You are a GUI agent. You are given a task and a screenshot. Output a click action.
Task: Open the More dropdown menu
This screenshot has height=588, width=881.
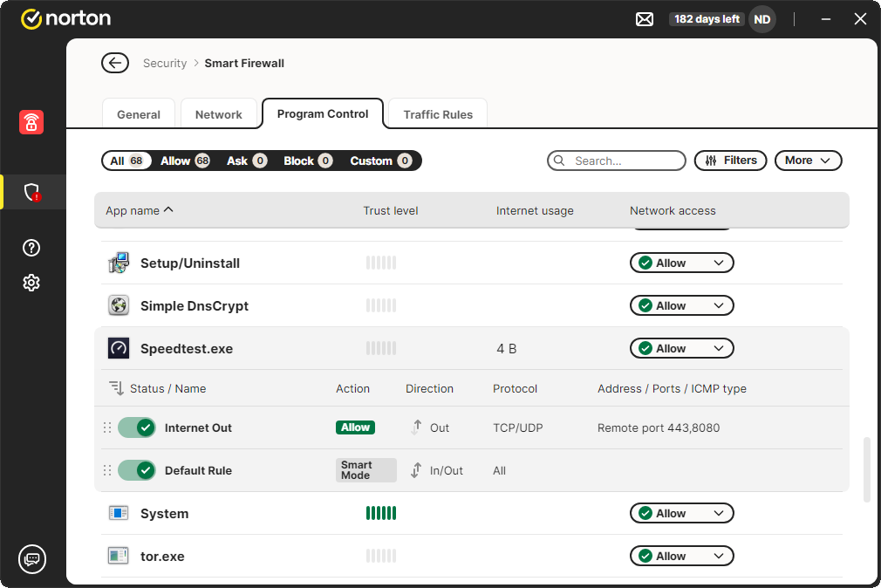(808, 161)
